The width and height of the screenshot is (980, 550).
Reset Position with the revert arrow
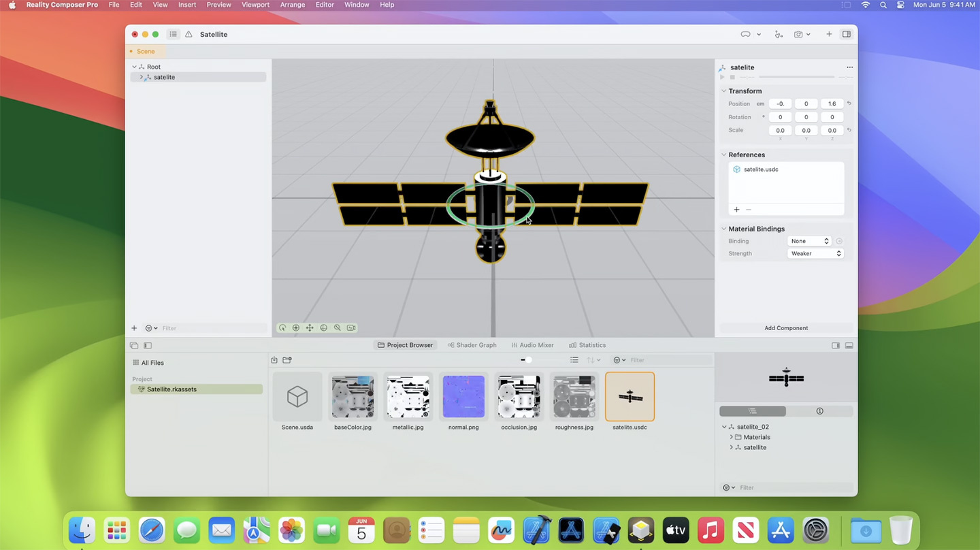coord(849,103)
